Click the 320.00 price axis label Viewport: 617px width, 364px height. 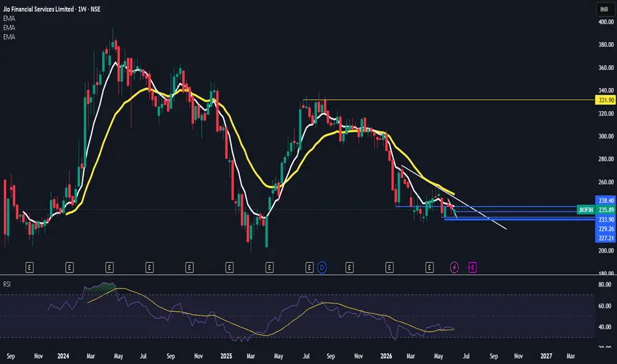click(x=606, y=113)
